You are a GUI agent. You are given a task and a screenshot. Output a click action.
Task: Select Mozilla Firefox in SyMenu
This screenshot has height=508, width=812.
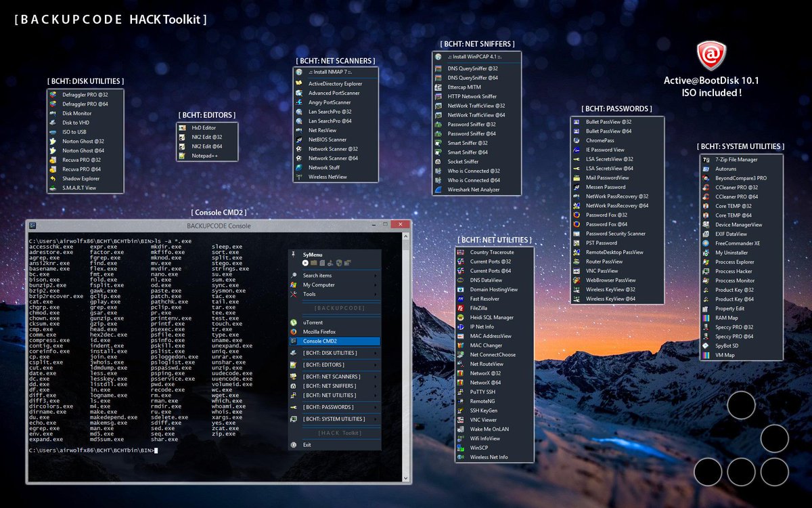[335, 332]
